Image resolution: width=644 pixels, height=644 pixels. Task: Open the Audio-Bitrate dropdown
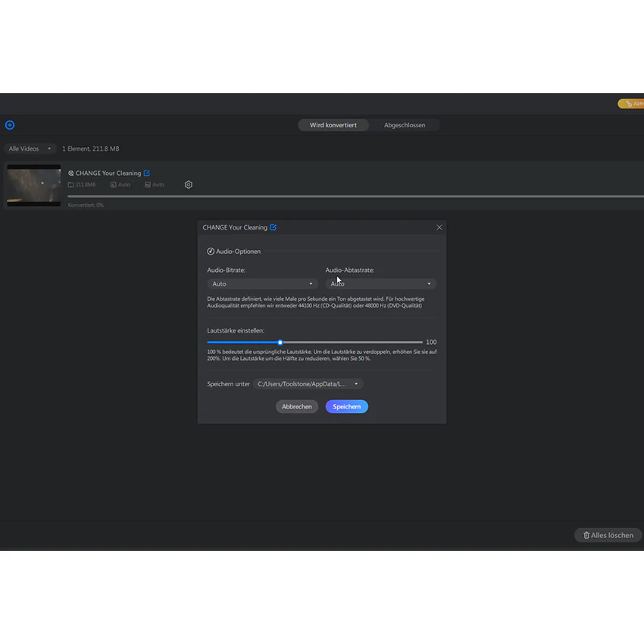click(262, 284)
